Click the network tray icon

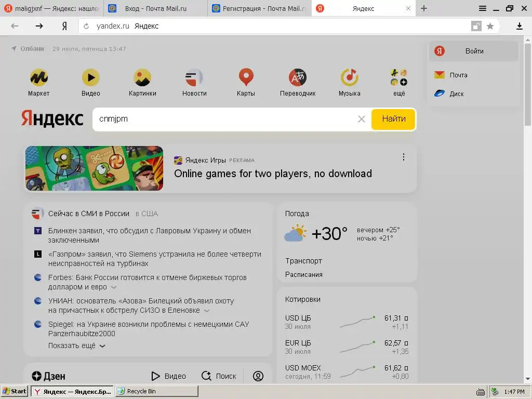(495, 392)
